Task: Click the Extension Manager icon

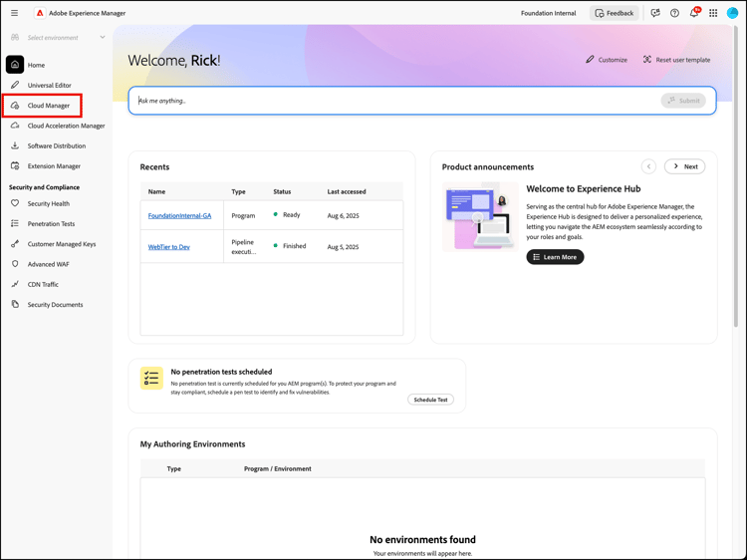Action: point(15,165)
